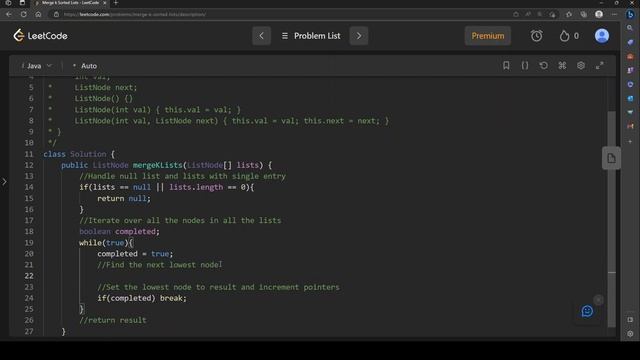The width and height of the screenshot is (640, 360).
Task: Click comment '//Find the next lowest node'
Action: click(x=159, y=265)
